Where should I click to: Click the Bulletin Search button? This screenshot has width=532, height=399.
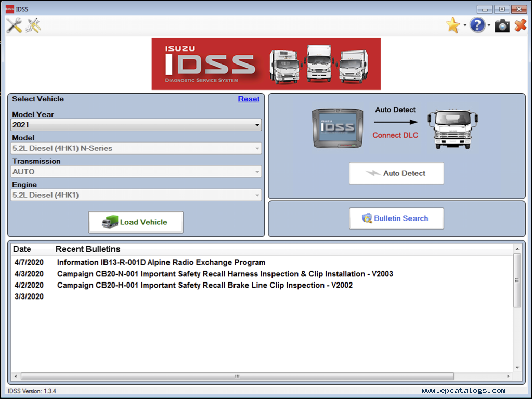click(396, 218)
